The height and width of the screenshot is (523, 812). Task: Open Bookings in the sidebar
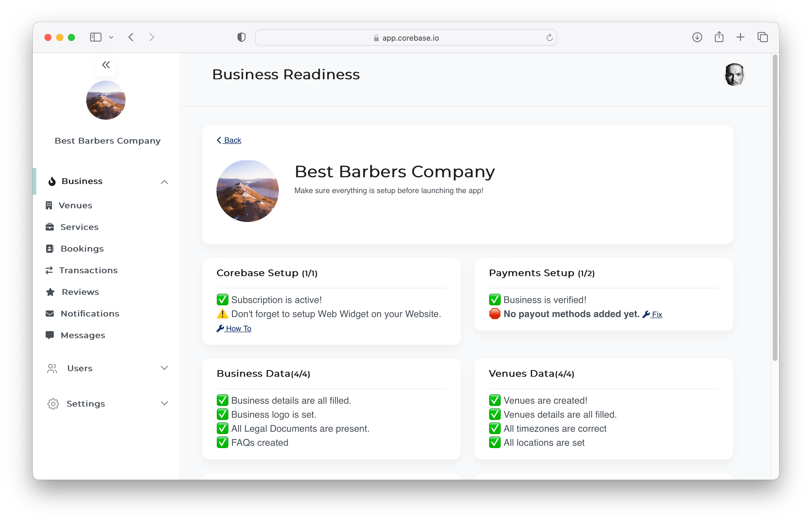click(82, 249)
